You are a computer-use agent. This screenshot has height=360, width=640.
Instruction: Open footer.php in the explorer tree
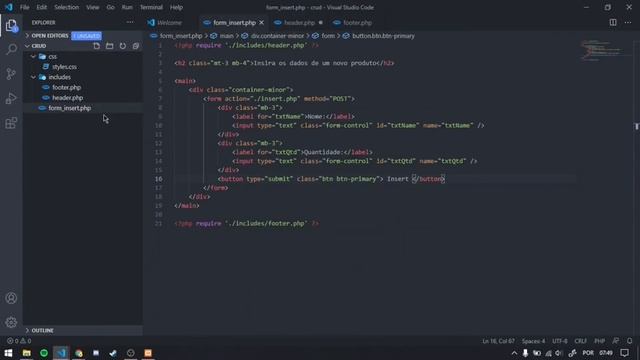(x=66, y=87)
